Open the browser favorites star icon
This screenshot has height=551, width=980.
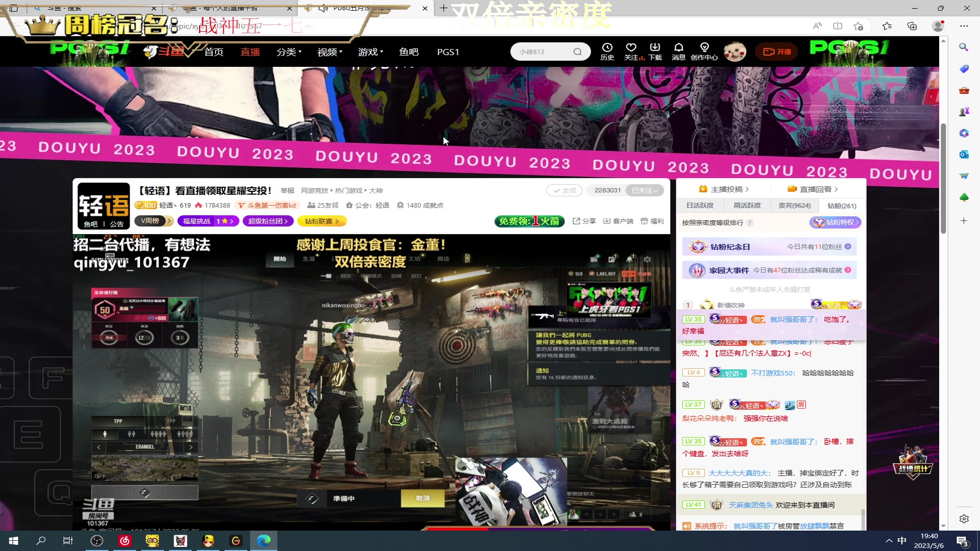coord(887,26)
